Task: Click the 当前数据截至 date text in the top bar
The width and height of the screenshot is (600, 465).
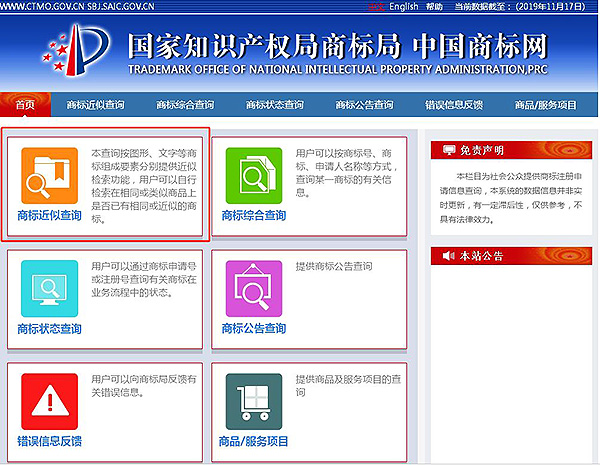Action: [520, 7]
